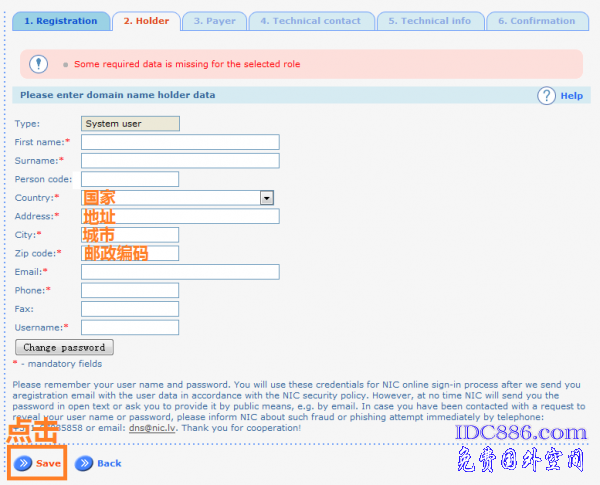This screenshot has height=485, width=600.
Task: Click the Back double-arrow icon
Action: pos(84,463)
